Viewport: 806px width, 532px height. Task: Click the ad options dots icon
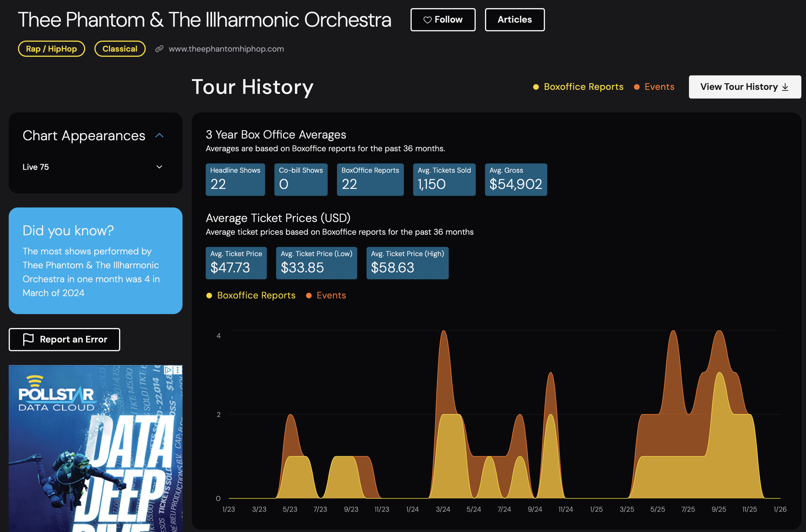click(x=178, y=370)
